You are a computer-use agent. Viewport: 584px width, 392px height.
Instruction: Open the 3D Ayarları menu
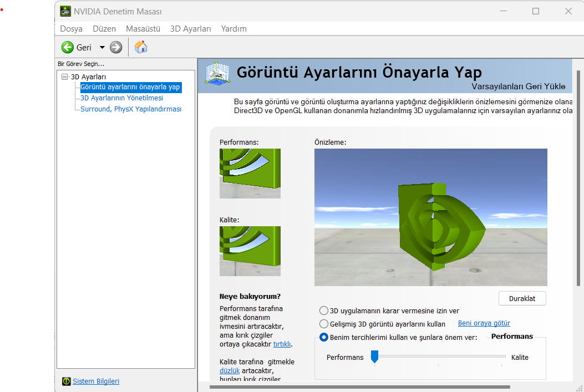[191, 29]
